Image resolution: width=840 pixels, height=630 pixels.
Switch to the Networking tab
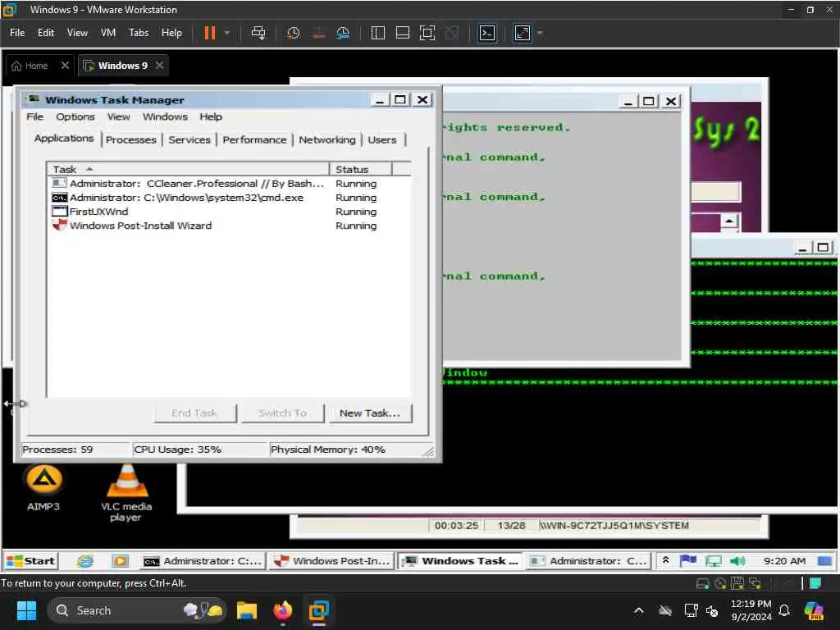(326, 139)
